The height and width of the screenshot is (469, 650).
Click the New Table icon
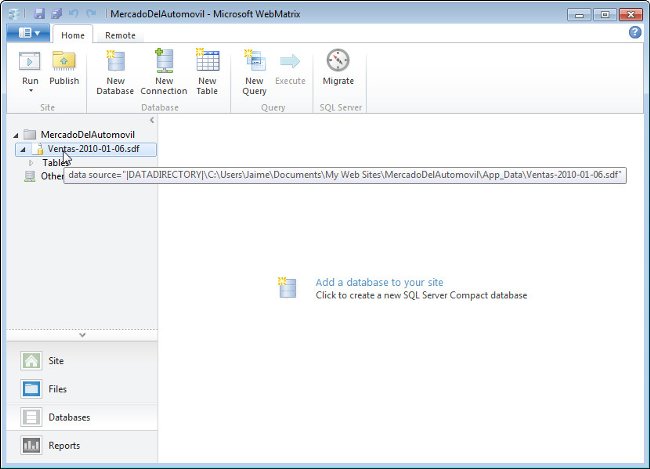(x=207, y=61)
